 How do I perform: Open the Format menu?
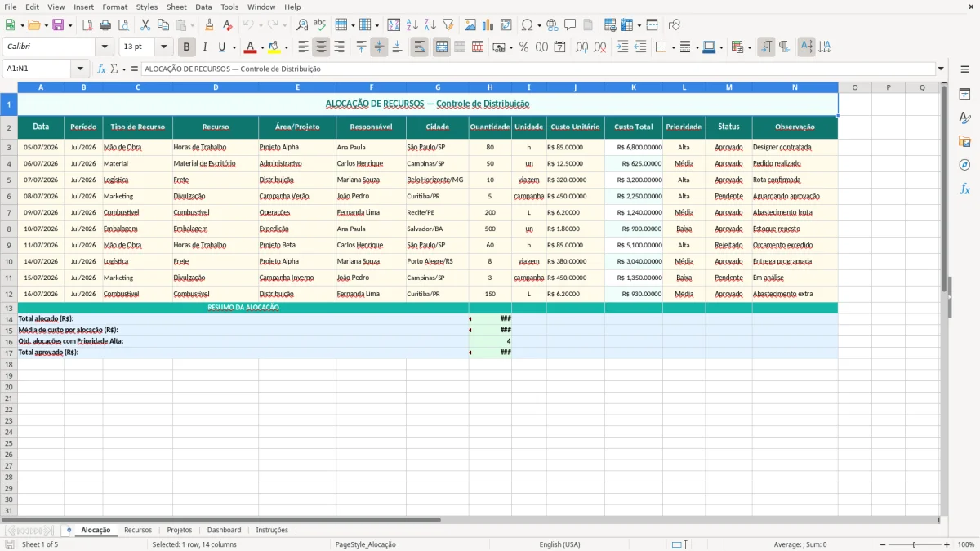pyautogui.click(x=115, y=7)
